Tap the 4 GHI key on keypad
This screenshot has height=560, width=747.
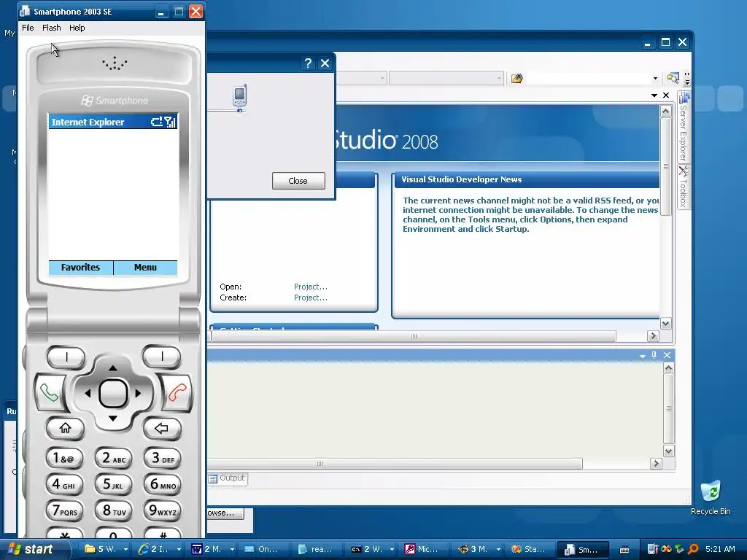click(64, 484)
